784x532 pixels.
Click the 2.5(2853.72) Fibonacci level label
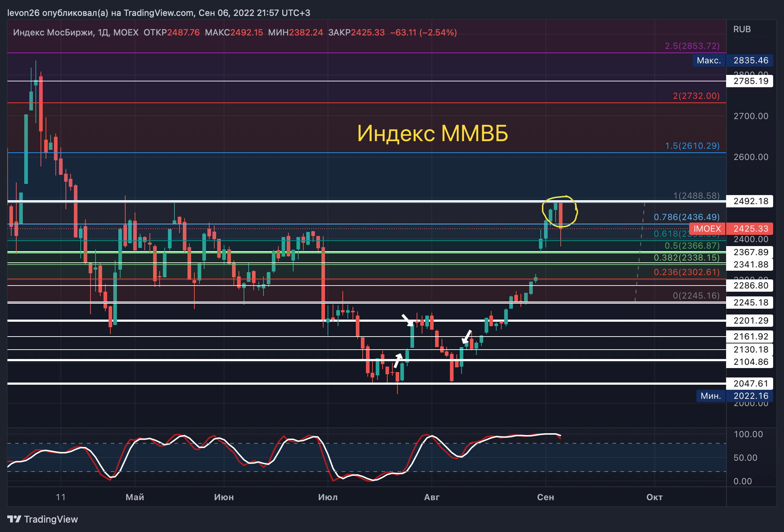tap(692, 46)
